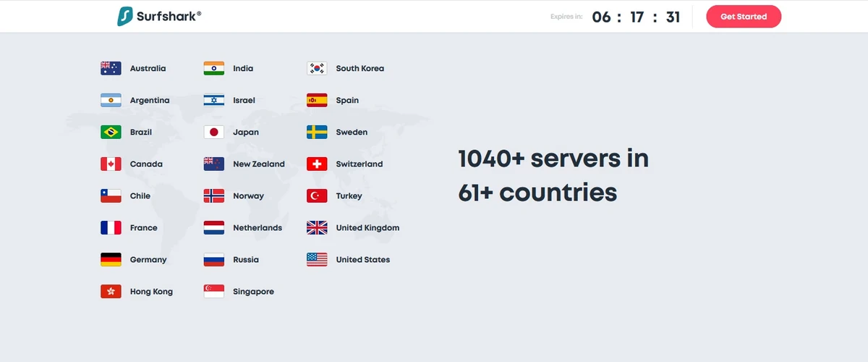Click the India flag icon

(x=214, y=69)
